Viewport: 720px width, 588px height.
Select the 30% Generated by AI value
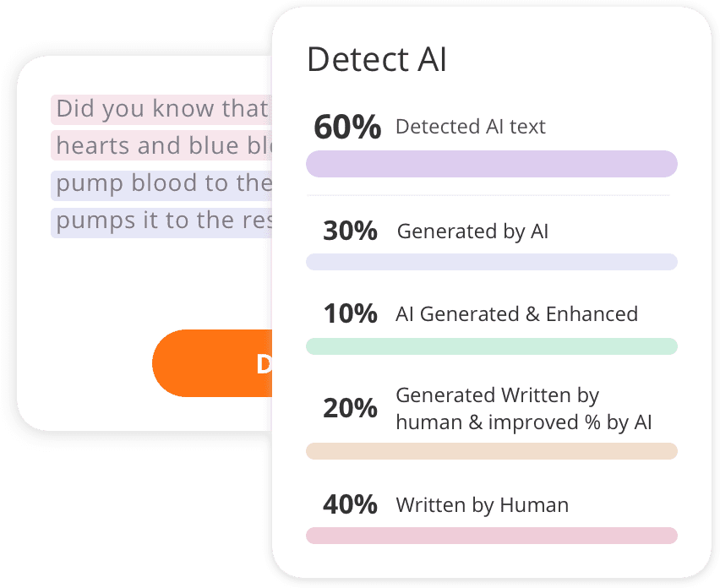pyautogui.click(x=351, y=231)
